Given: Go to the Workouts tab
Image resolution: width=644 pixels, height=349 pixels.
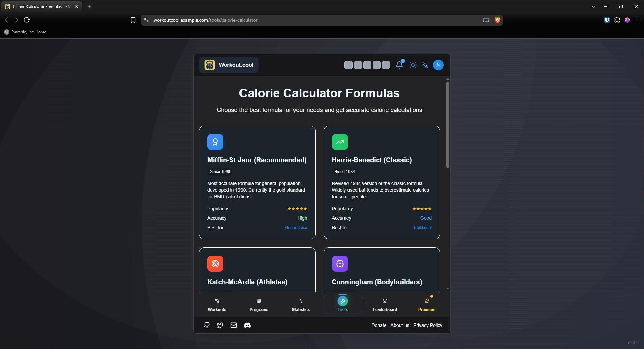Looking at the screenshot, I should [x=217, y=305].
